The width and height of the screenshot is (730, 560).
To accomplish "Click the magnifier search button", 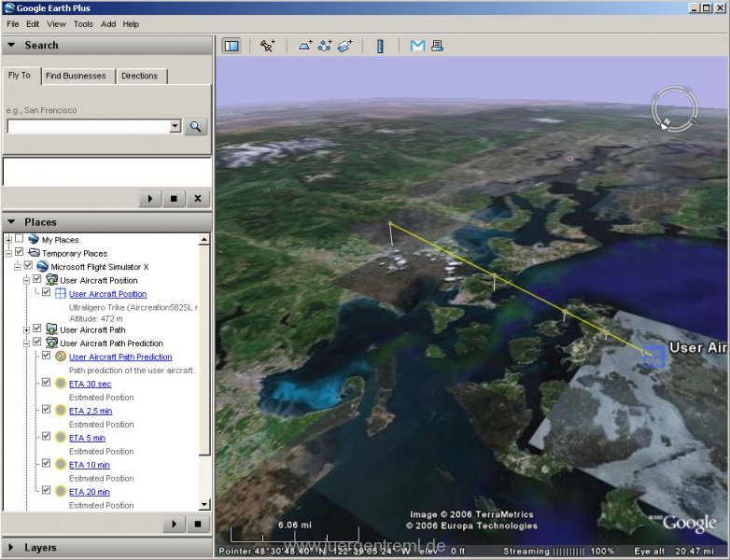I will [195, 126].
